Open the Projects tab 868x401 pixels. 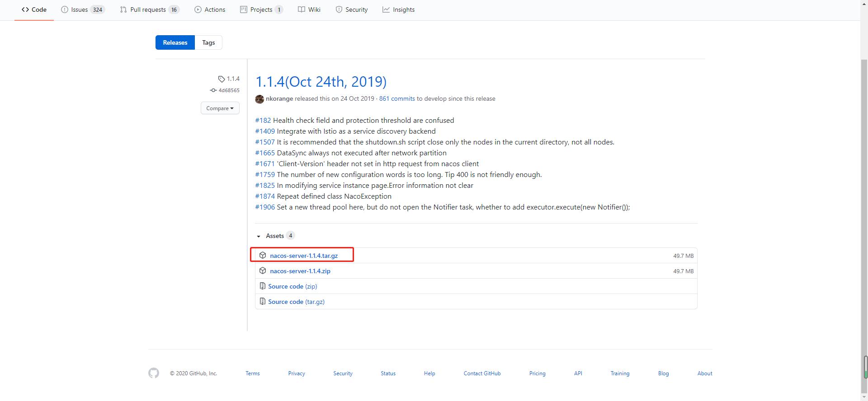click(x=261, y=9)
